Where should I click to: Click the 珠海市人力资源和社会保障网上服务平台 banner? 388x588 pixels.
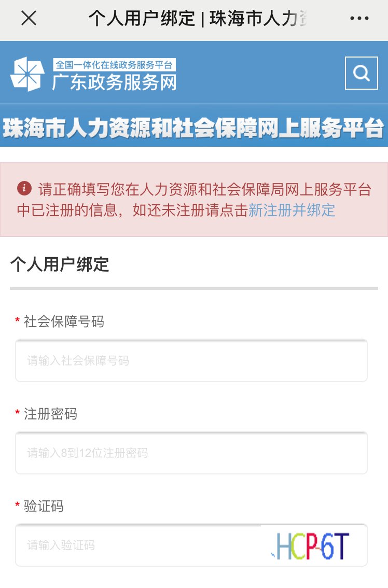193,128
